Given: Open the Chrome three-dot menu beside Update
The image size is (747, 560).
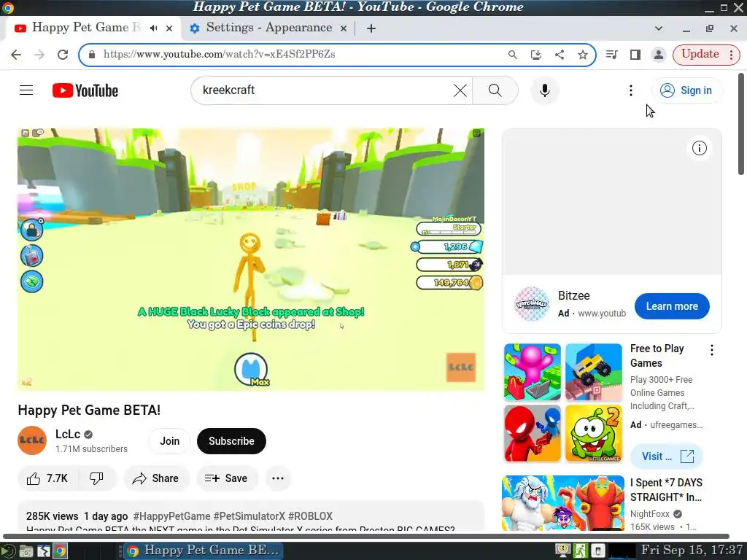Looking at the screenshot, I should coord(732,54).
